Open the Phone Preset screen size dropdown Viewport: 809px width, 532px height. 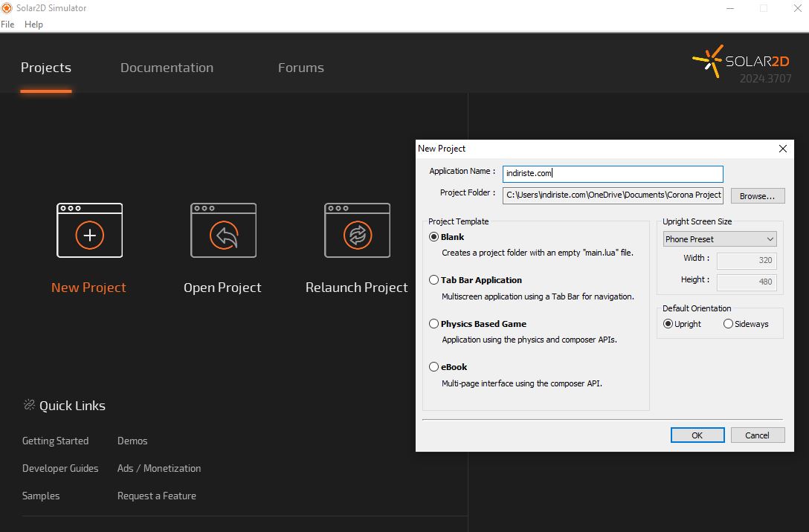(719, 239)
